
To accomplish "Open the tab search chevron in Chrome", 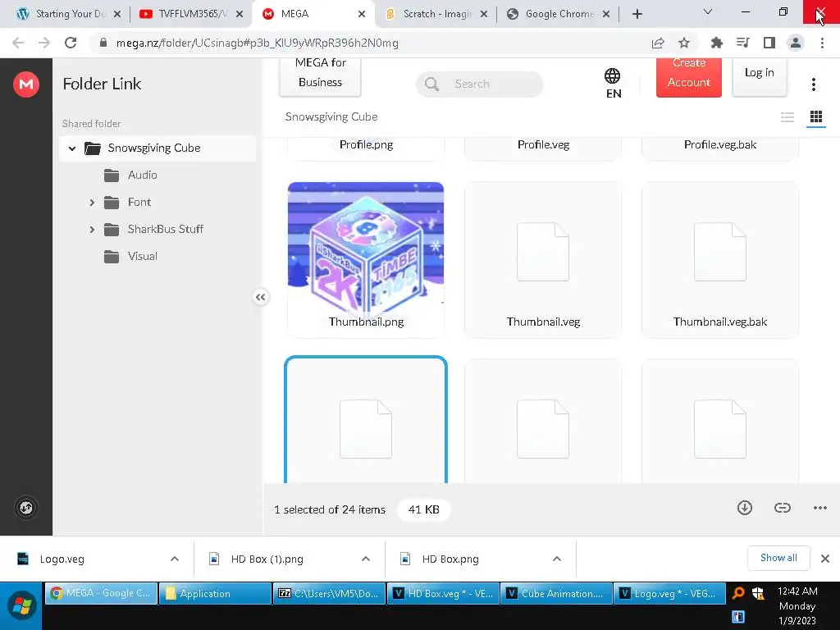I will [x=707, y=11].
